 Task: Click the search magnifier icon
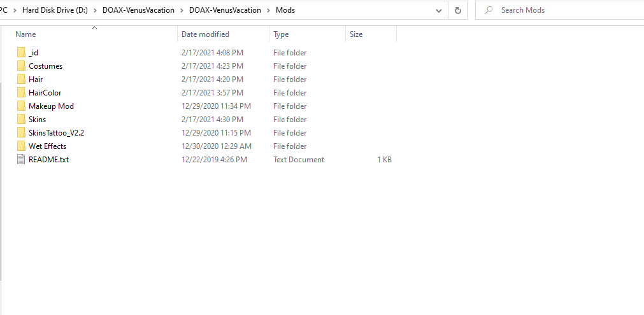click(489, 10)
